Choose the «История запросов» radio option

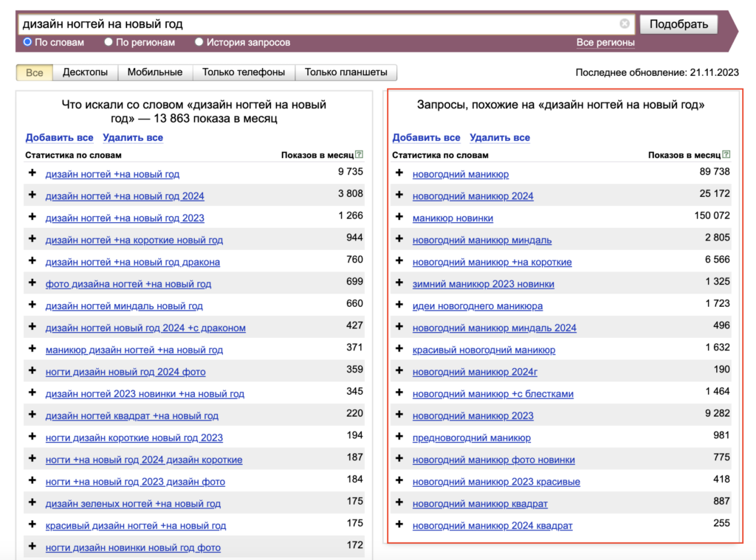pos(199,42)
